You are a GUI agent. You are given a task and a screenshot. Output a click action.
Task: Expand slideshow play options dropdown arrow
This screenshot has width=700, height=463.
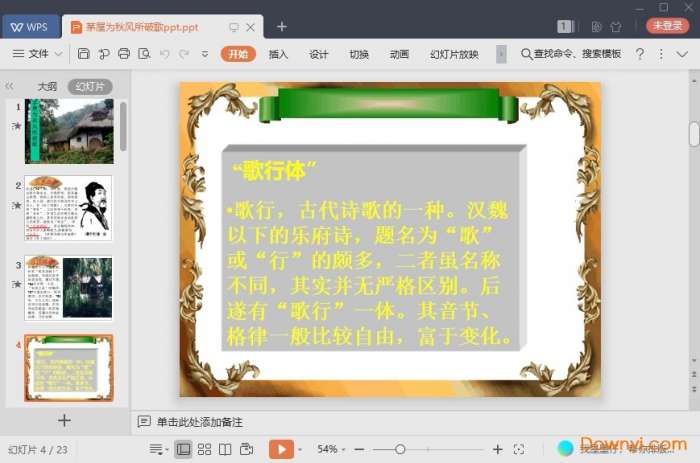tap(300, 450)
